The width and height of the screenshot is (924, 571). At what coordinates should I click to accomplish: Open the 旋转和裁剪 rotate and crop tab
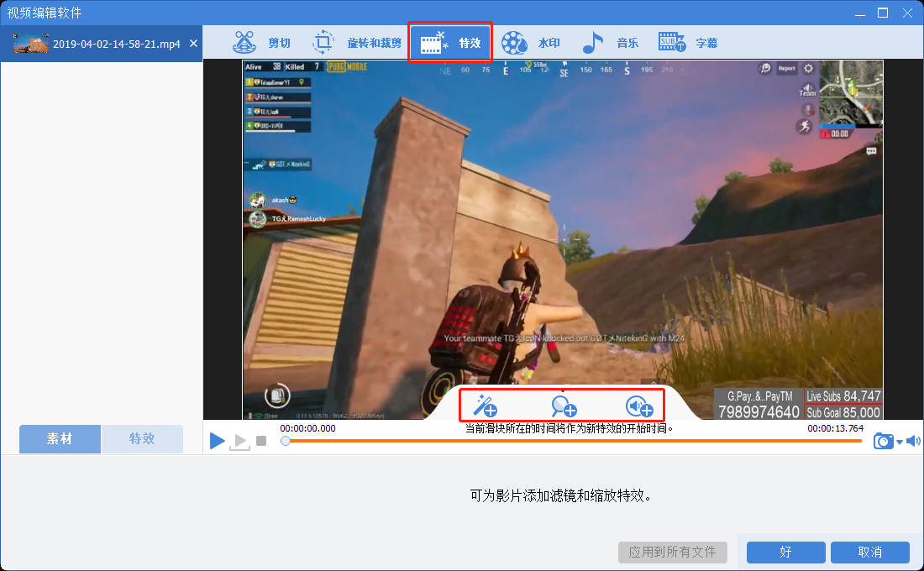tap(356, 43)
